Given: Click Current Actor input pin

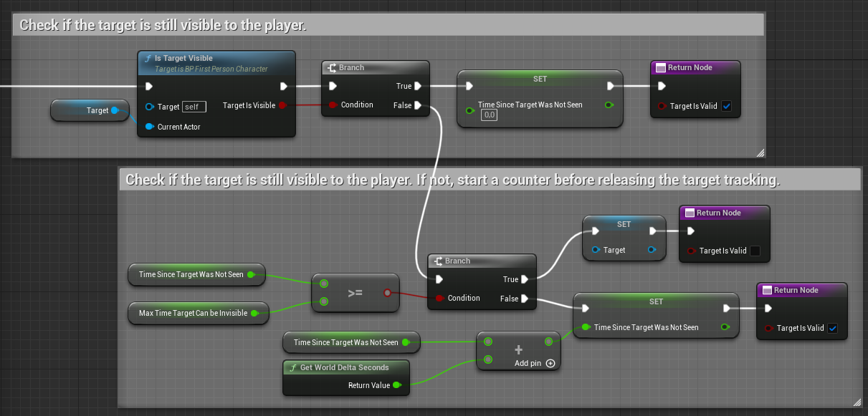Looking at the screenshot, I should click(150, 127).
